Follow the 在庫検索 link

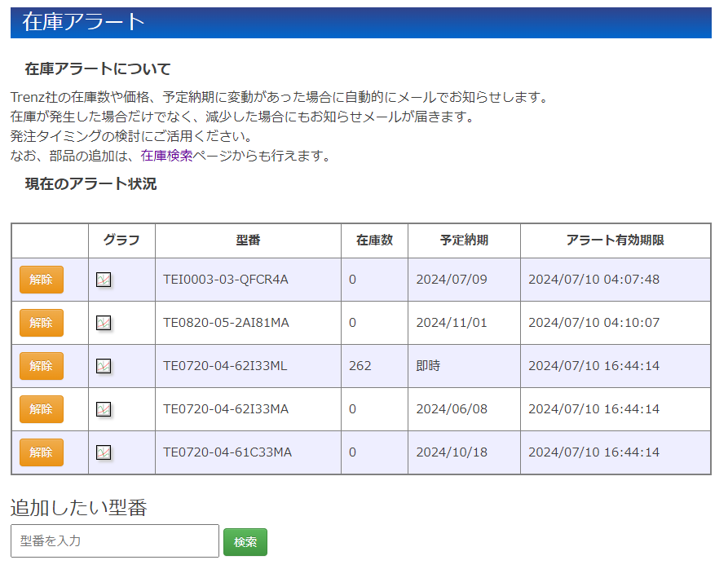point(166,156)
